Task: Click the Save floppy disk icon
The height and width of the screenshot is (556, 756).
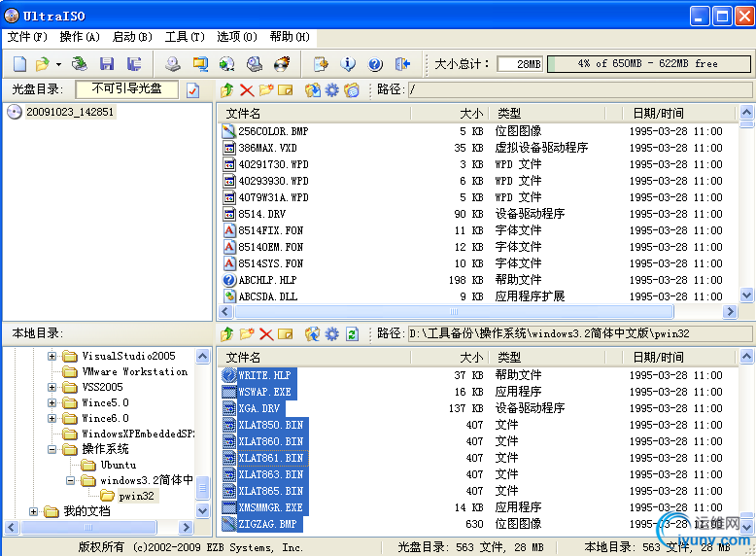Action: point(107,63)
